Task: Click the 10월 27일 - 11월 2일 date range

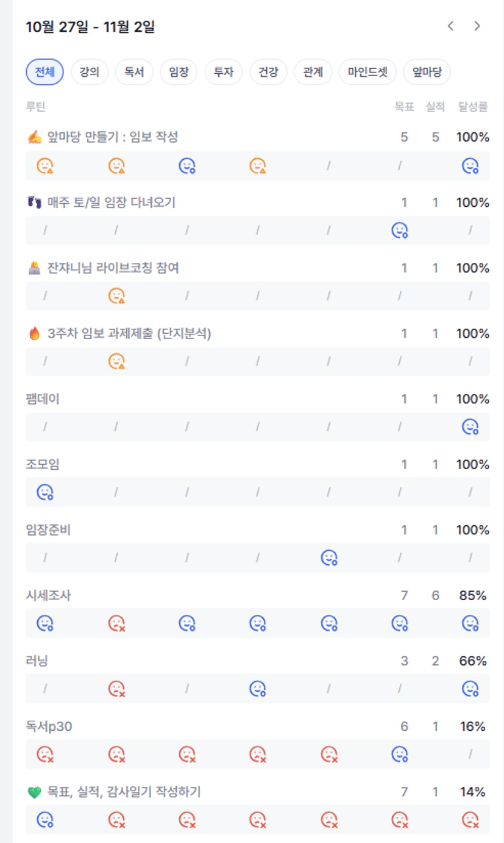Action: click(x=90, y=27)
